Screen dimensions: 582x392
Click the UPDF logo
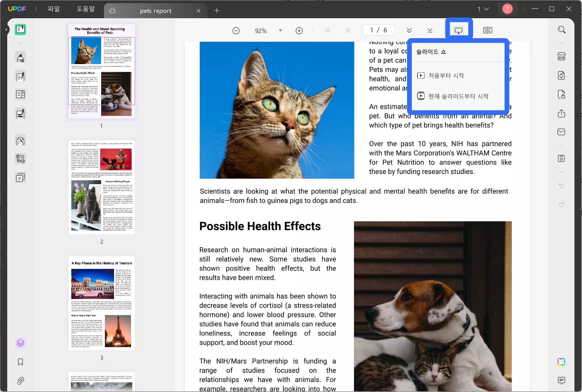click(17, 9)
